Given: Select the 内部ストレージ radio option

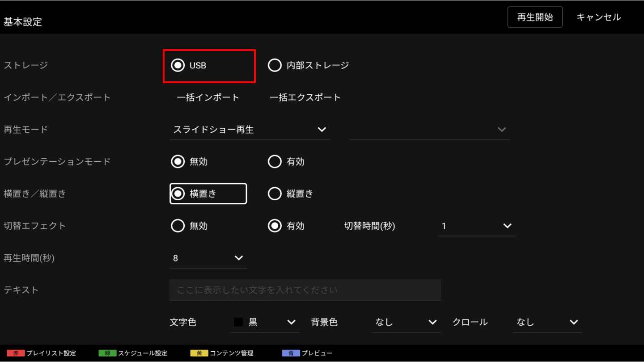Looking at the screenshot, I should [x=275, y=65].
